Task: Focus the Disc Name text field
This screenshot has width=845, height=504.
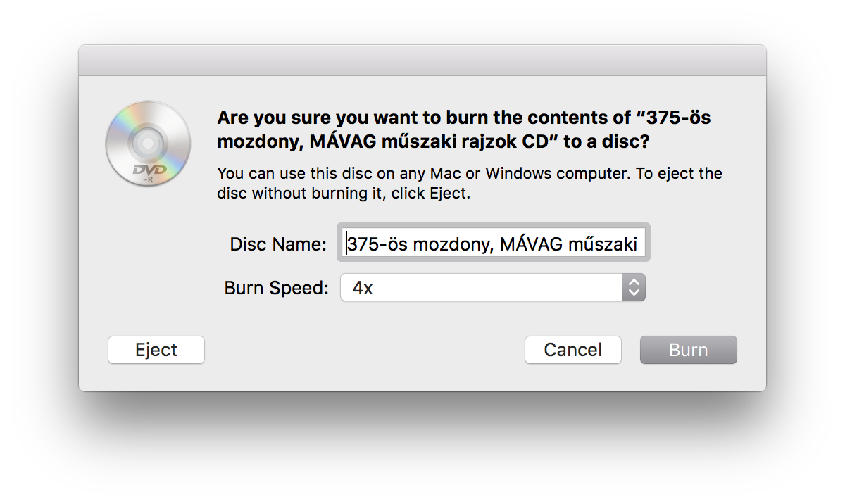Action: pos(494,243)
